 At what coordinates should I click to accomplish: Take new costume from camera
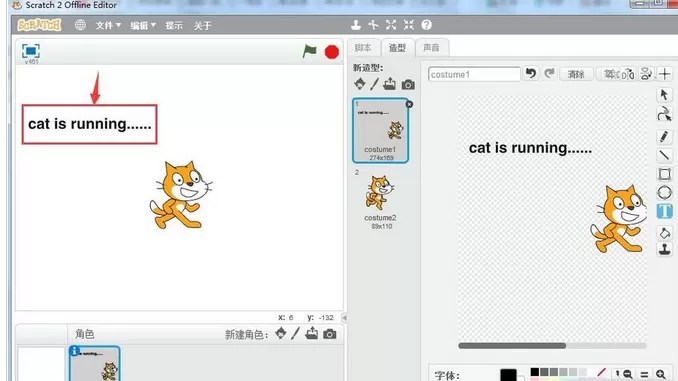point(408,84)
